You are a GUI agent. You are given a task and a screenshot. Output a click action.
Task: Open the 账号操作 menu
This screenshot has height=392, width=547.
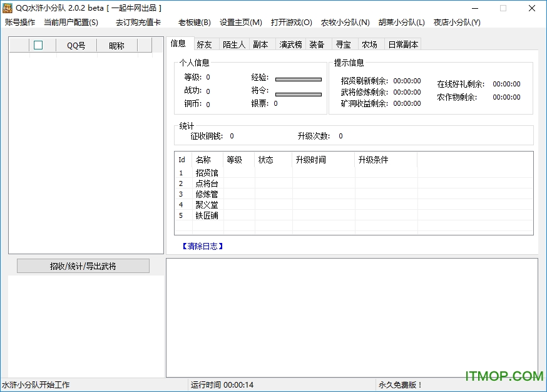(20, 23)
